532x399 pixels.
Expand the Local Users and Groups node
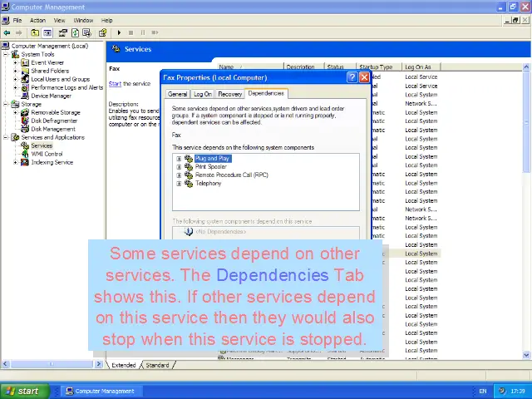click(x=15, y=80)
